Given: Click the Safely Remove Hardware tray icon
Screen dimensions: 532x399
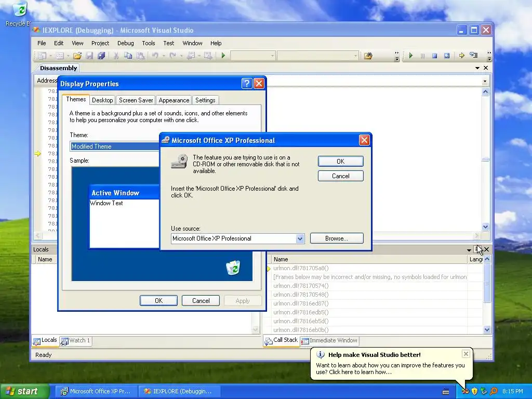Looking at the screenshot, I should point(484,391).
